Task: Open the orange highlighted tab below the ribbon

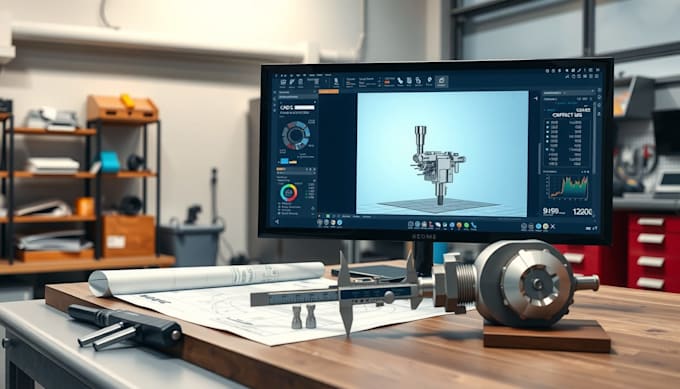Action: (x=329, y=92)
